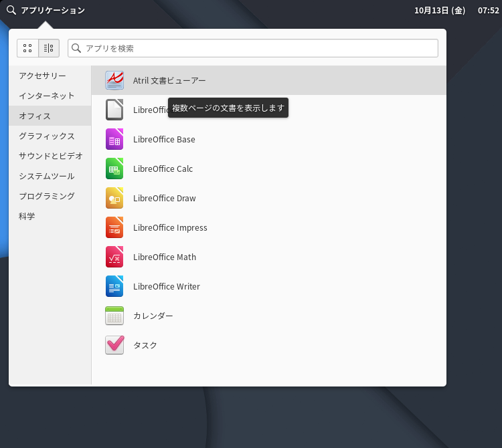Click the LibreOffice Math label
Screen dimensions: 502x448
point(165,257)
